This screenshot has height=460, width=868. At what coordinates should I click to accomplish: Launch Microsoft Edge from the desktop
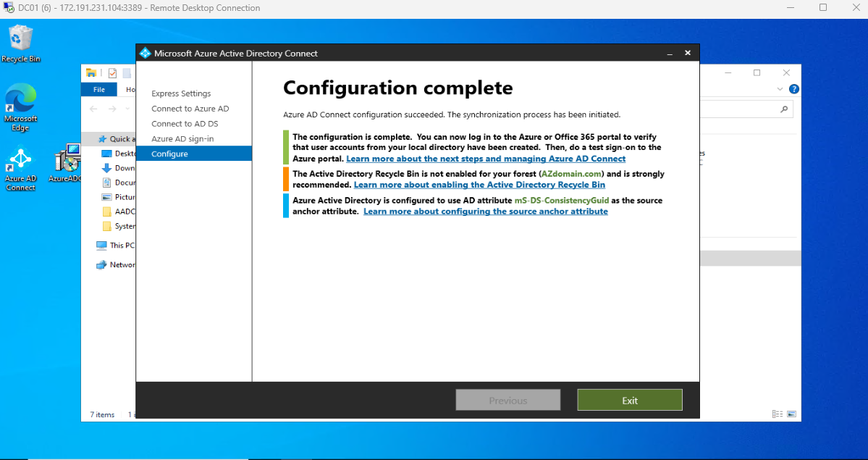pos(20,107)
